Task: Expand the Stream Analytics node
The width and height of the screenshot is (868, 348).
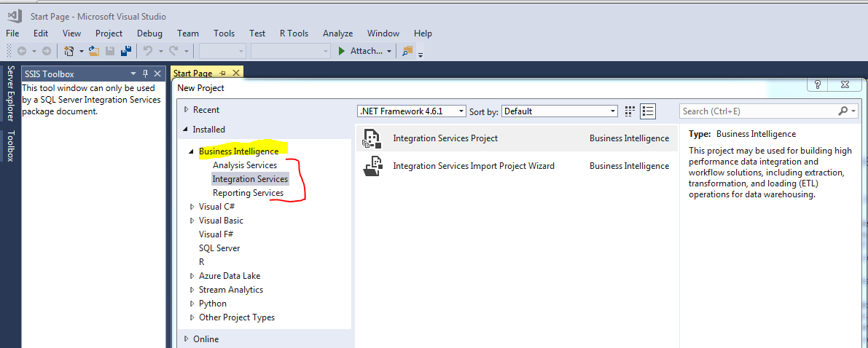Action: [x=192, y=289]
